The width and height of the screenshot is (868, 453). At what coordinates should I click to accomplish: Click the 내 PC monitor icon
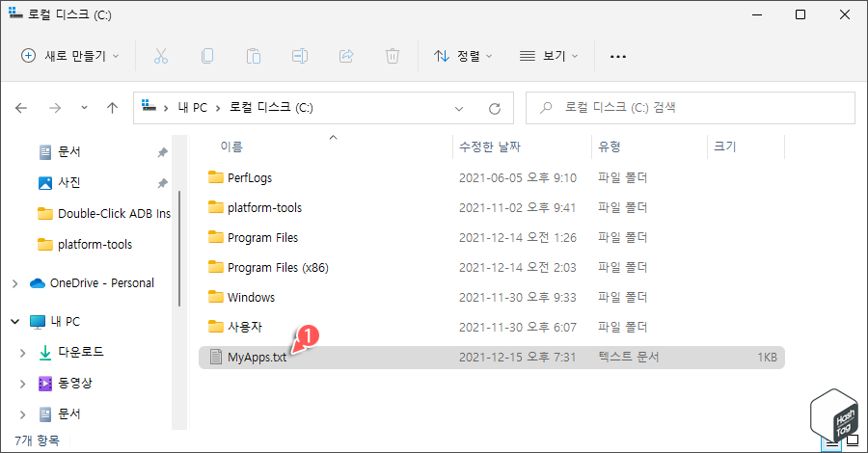[37, 322]
